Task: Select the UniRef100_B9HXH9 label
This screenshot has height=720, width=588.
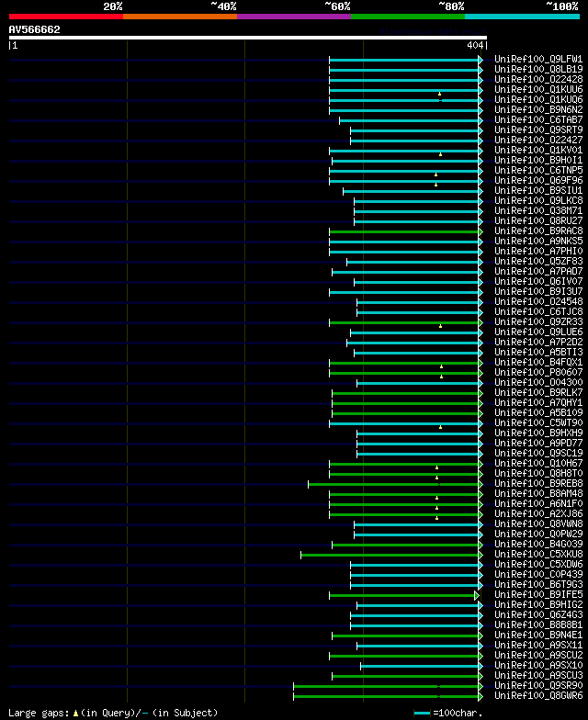Action: (x=538, y=433)
